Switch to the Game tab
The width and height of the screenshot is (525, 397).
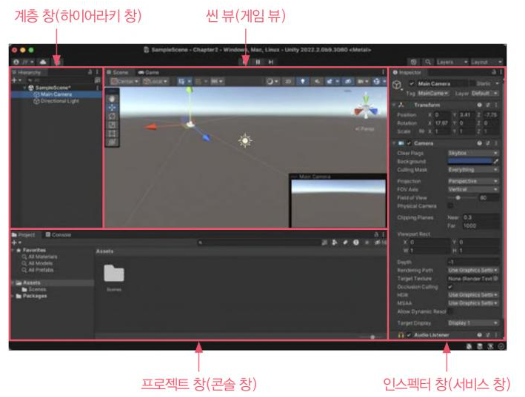149,72
